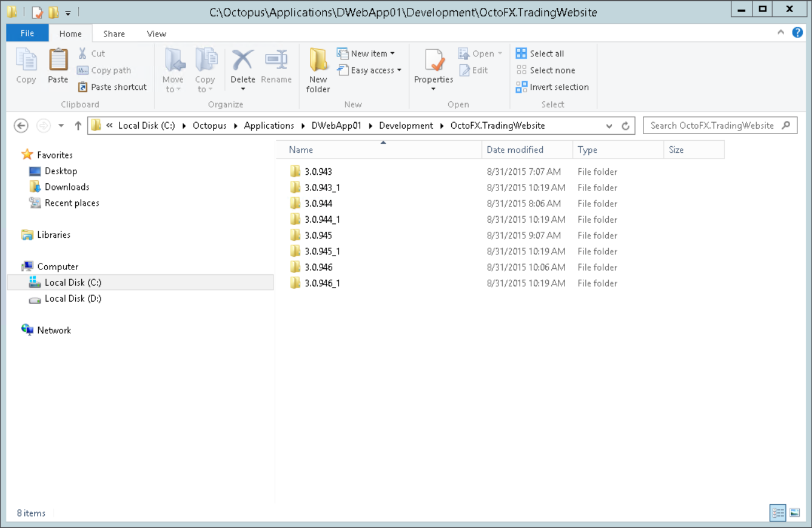Select the 3.0.945_1 folder
Image resolution: width=812 pixels, height=528 pixels.
point(322,251)
